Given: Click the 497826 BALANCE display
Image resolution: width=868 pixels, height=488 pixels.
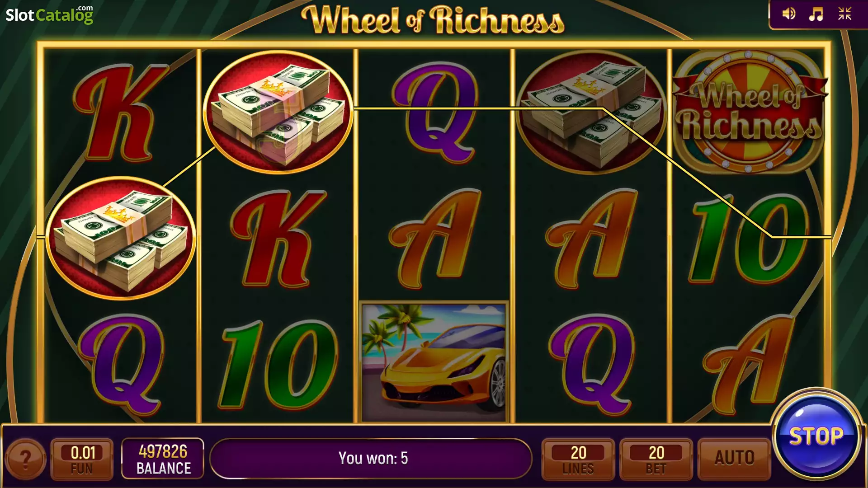Looking at the screenshot, I should tap(163, 459).
